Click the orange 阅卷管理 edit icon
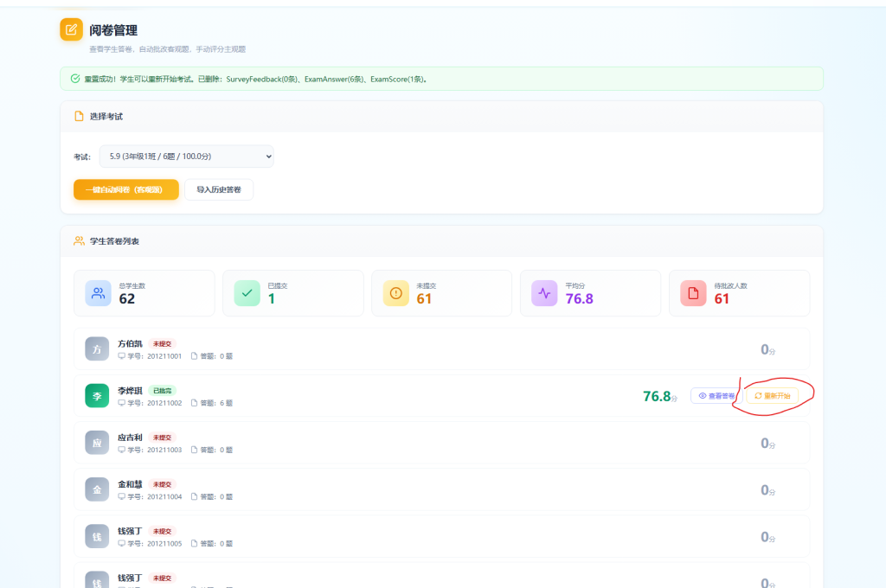The image size is (886, 588). [x=71, y=29]
